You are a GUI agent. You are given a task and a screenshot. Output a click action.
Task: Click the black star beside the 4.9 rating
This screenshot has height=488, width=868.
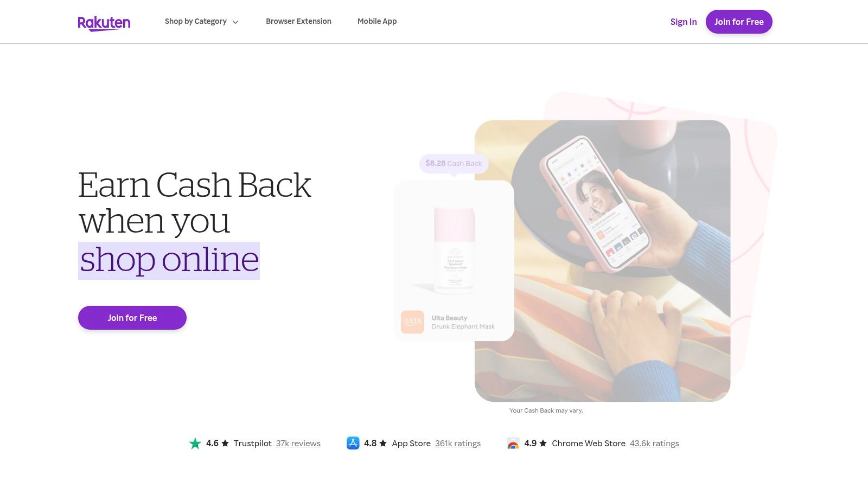543,443
